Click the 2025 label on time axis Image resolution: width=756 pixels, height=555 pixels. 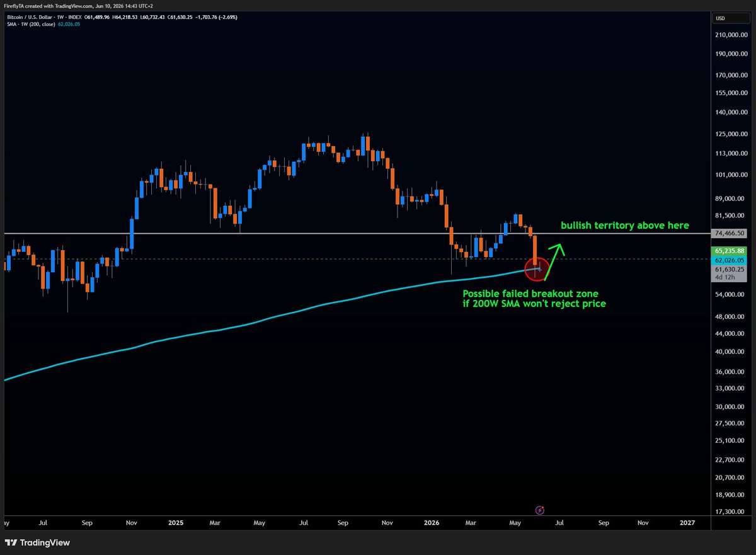coord(176,523)
